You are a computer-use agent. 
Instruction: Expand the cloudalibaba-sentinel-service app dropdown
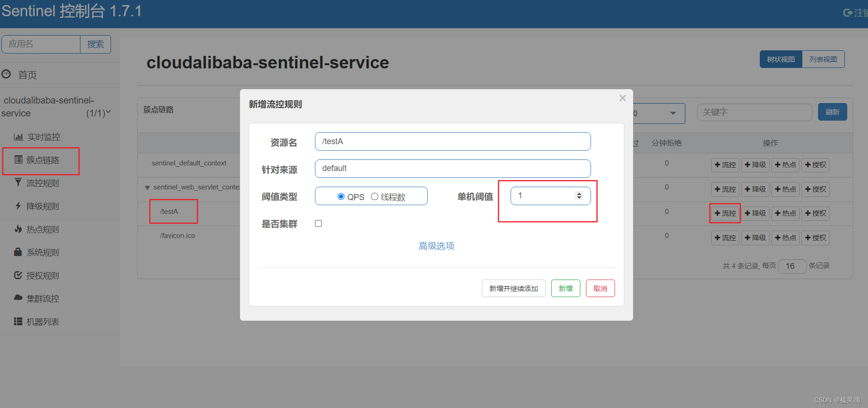(x=108, y=112)
